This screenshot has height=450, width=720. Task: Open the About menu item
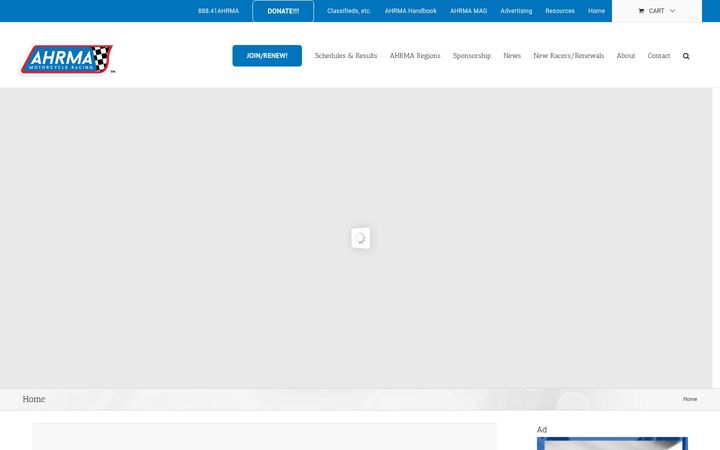tap(625, 56)
